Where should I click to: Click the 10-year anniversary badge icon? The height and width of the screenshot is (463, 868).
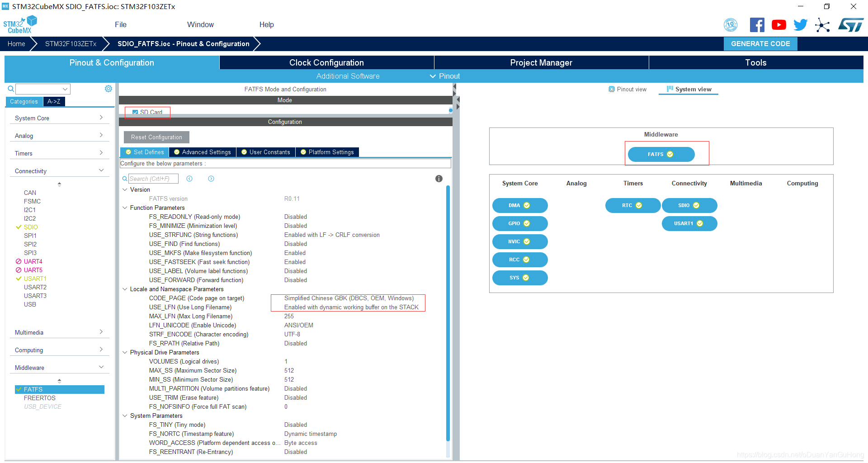(x=731, y=25)
